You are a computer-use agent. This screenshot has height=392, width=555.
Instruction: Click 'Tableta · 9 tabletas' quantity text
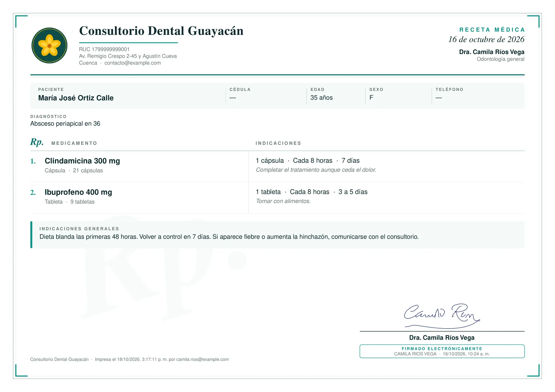pyautogui.click(x=70, y=202)
